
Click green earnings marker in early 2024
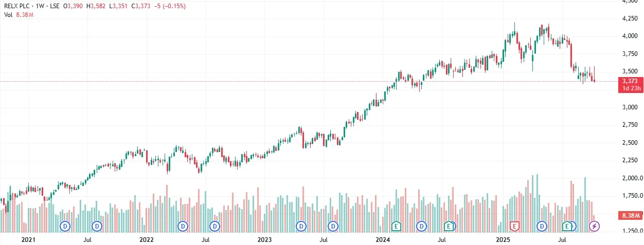pos(396,225)
